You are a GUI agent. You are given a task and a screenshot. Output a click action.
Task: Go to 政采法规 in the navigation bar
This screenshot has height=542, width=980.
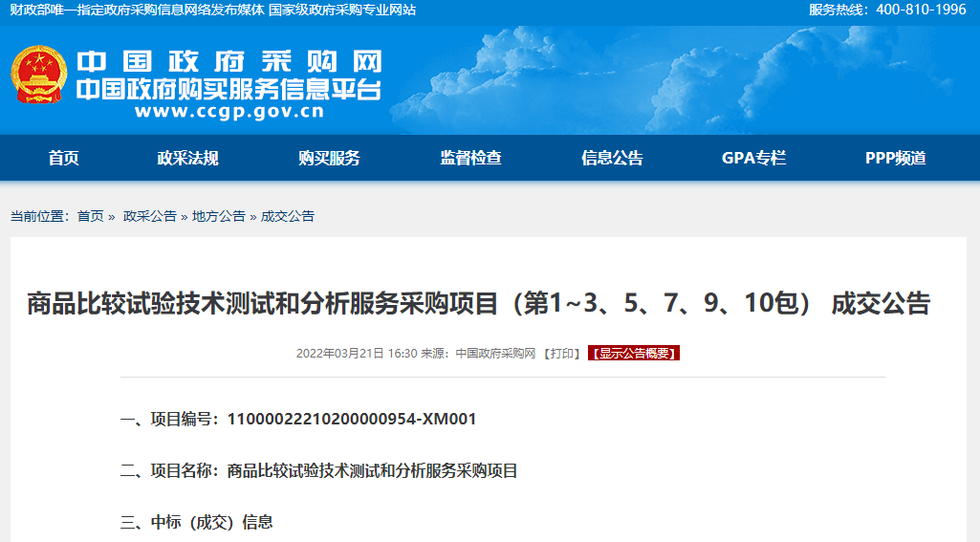[187, 159]
